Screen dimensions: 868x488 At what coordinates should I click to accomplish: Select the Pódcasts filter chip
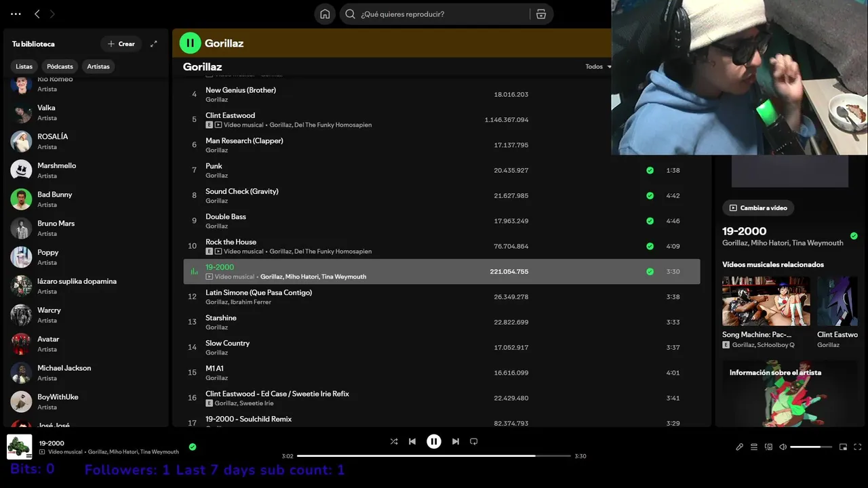[60, 66]
